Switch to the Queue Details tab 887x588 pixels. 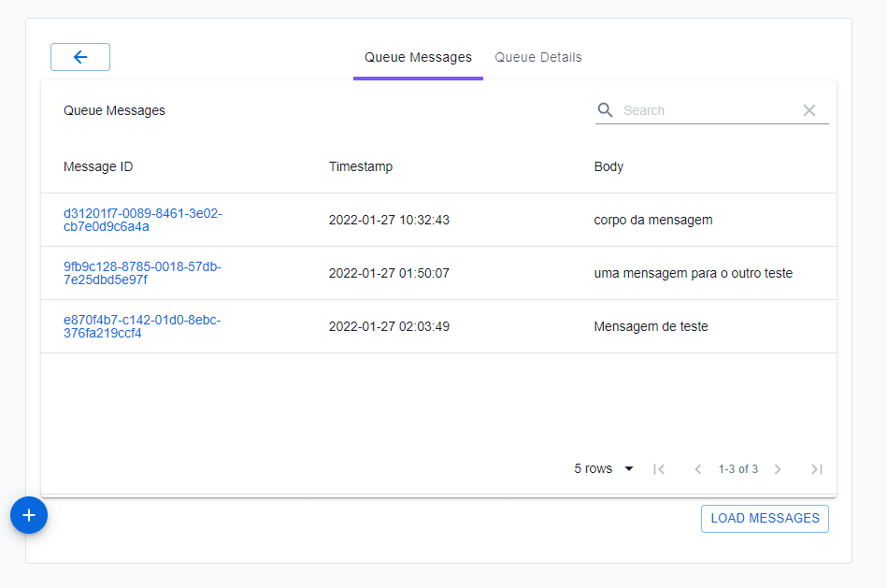pyautogui.click(x=537, y=57)
